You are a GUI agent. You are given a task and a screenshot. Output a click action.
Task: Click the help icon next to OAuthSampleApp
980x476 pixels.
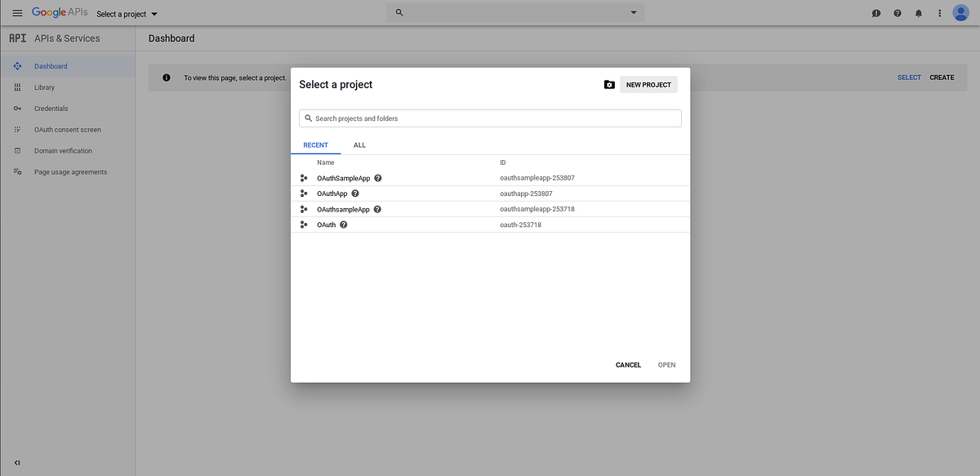pyautogui.click(x=377, y=178)
